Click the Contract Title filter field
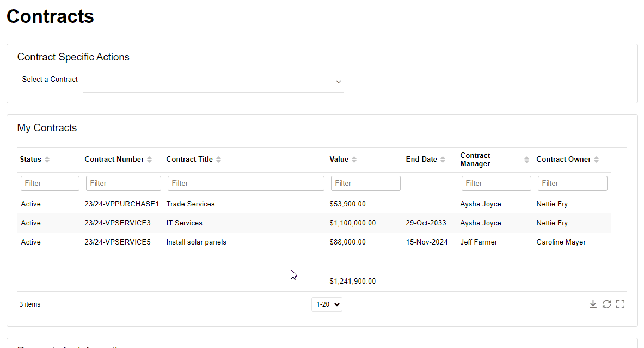 pos(246,183)
